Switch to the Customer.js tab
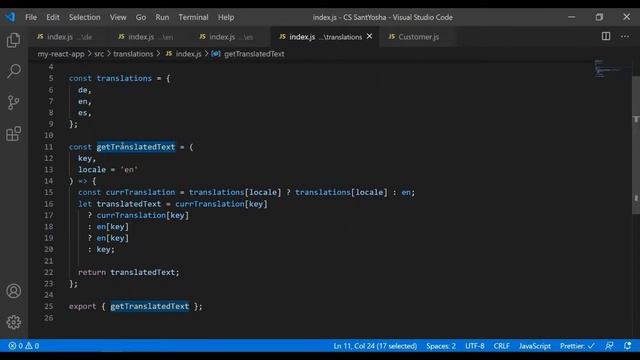The image size is (640, 360). pyautogui.click(x=418, y=37)
